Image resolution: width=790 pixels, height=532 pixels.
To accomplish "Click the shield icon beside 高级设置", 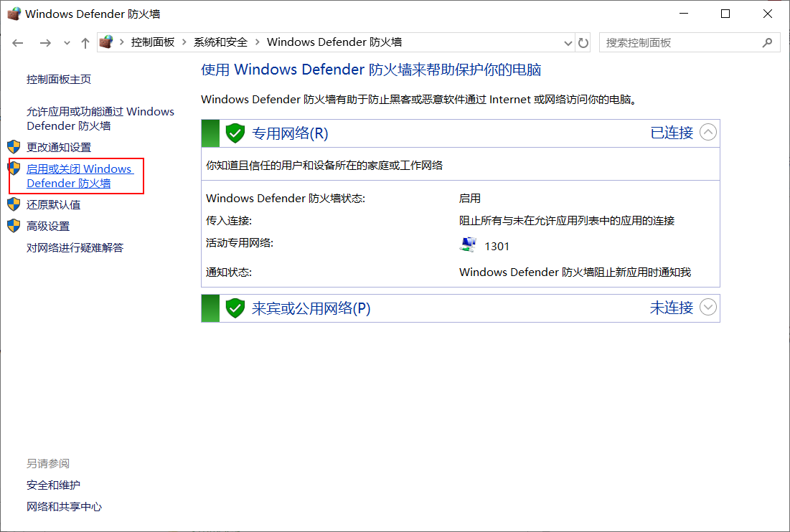I will 14,226.
